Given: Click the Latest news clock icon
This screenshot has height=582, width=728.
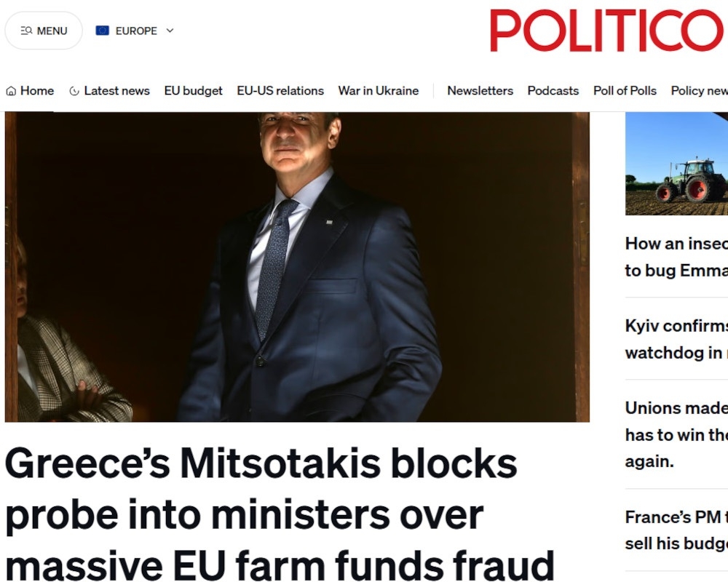Looking at the screenshot, I should click(x=74, y=91).
